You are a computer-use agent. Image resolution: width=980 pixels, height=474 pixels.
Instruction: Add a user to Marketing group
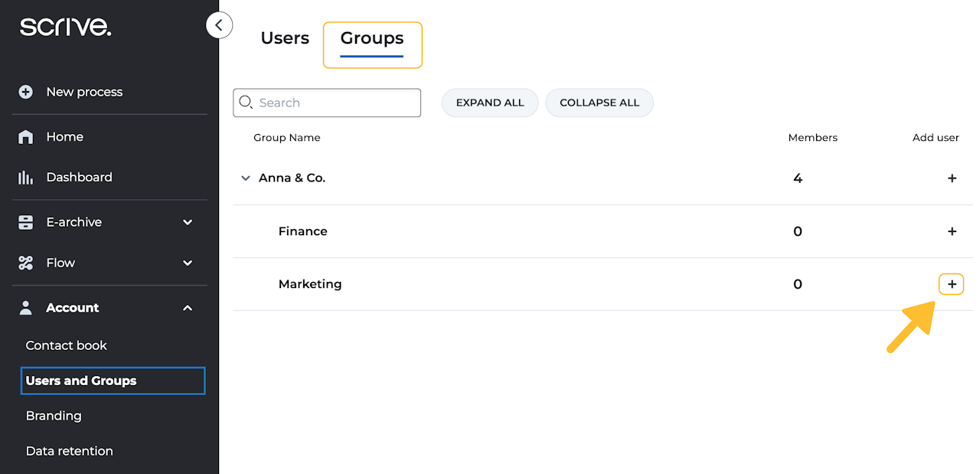point(952,284)
